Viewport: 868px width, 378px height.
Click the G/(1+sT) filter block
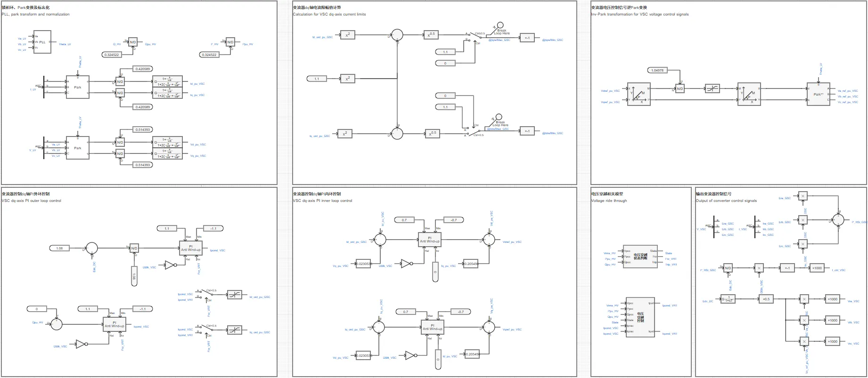click(x=728, y=299)
